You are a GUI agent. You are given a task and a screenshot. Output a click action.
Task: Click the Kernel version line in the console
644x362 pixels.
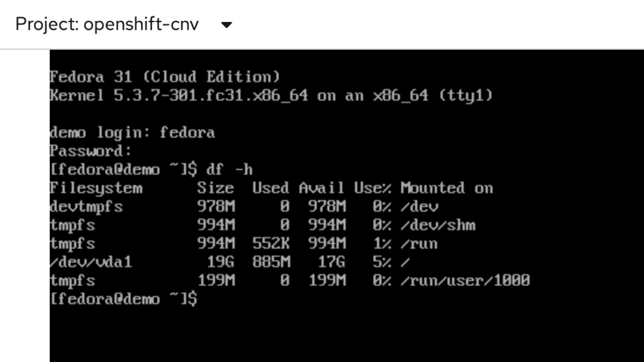pyautogui.click(x=270, y=96)
